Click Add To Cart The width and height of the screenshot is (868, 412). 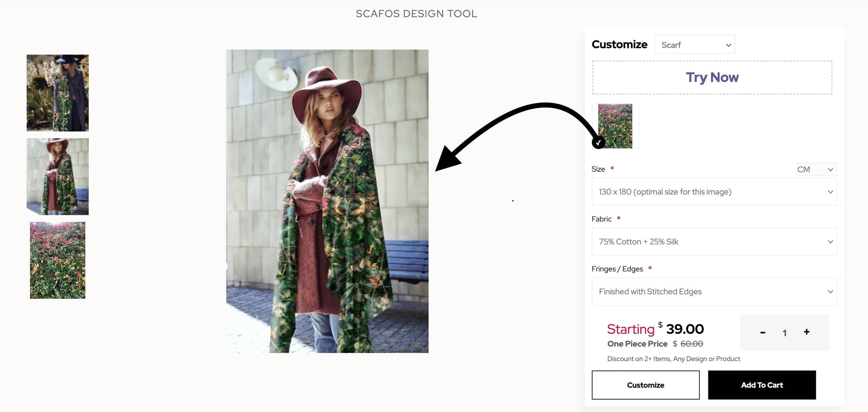762,385
